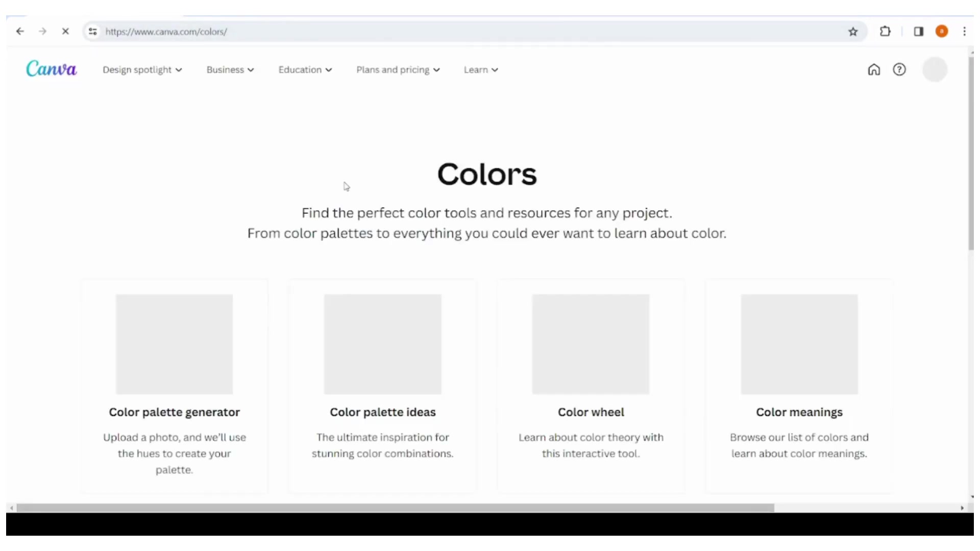Screen dimensions: 980x551
Task: Open the Canva account avatar menu
Action: pyautogui.click(x=936, y=69)
